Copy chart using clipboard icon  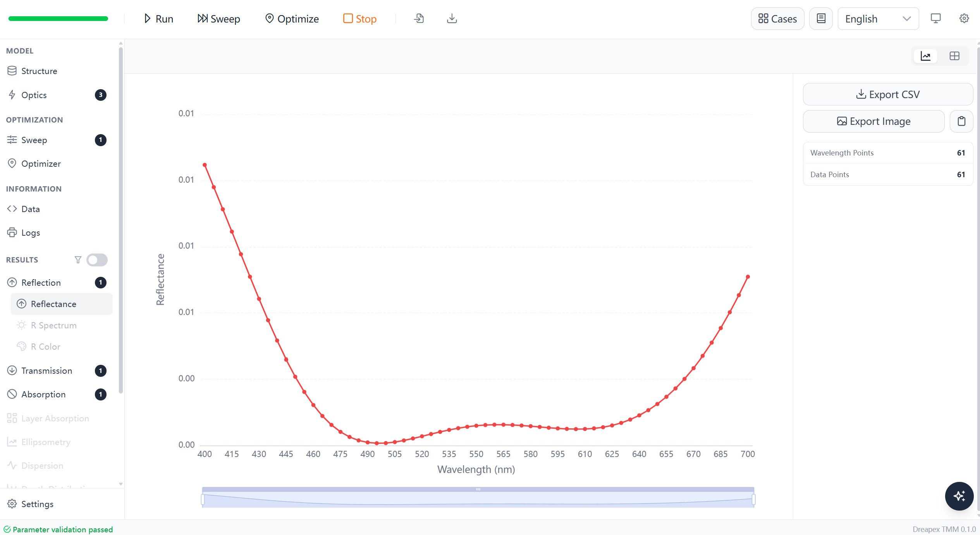pos(961,121)
